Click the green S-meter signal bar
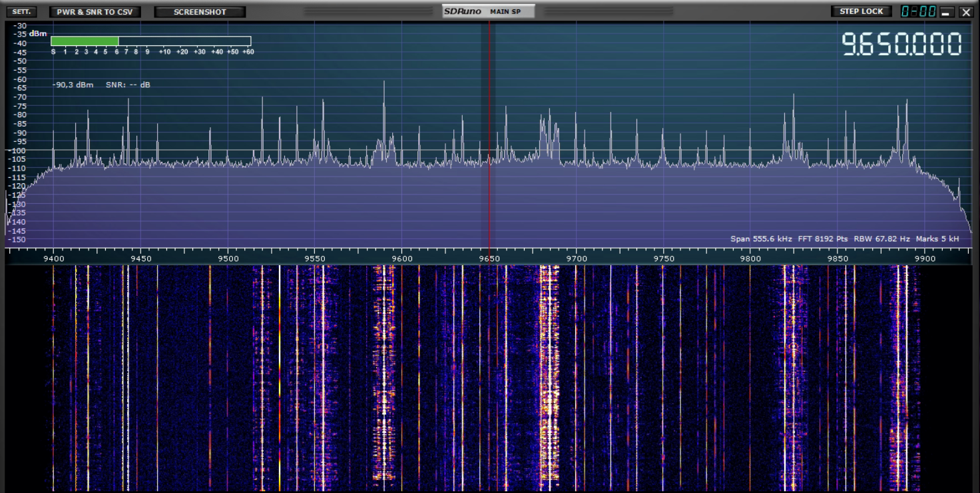The height and width of the screenshot is (493, 980). point(85,41)
